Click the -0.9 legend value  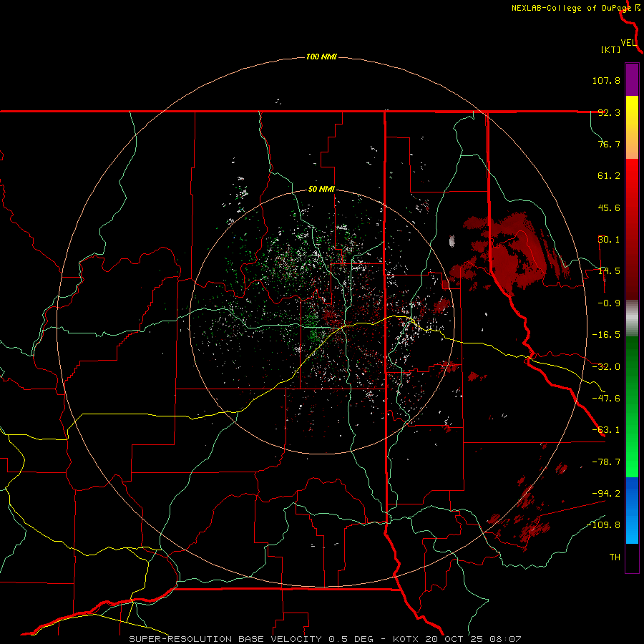tap(609, 303)
